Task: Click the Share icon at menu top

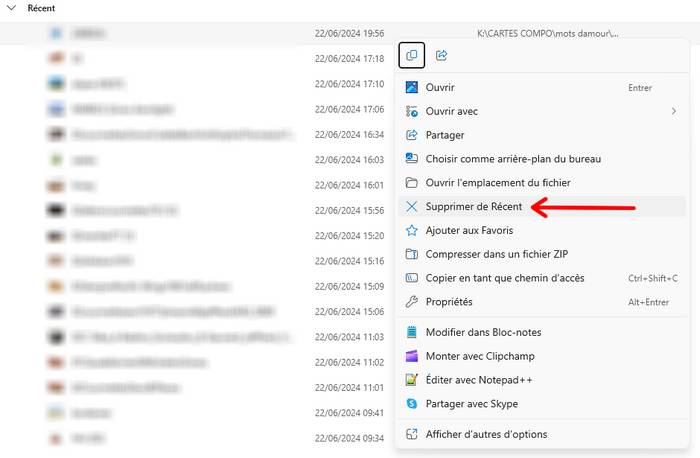Action: tap(441, 55)
